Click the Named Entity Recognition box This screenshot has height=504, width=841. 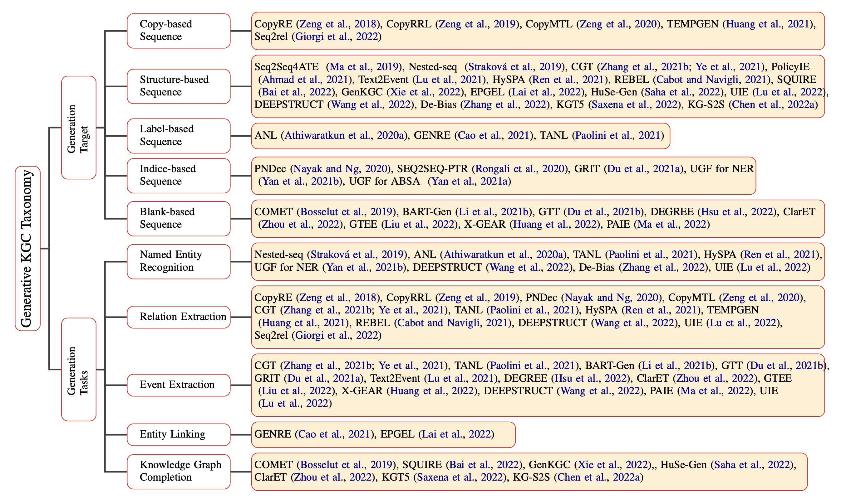click(x=179, y=261)
